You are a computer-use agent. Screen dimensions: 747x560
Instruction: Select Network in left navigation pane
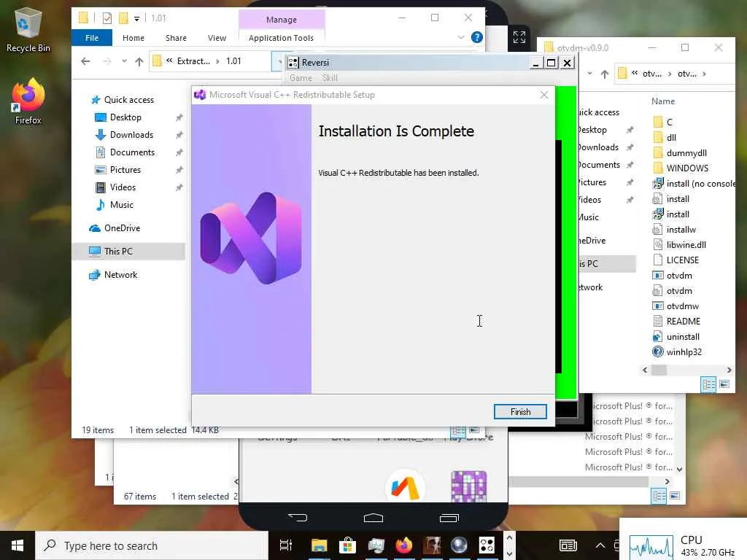coord(120,275)
